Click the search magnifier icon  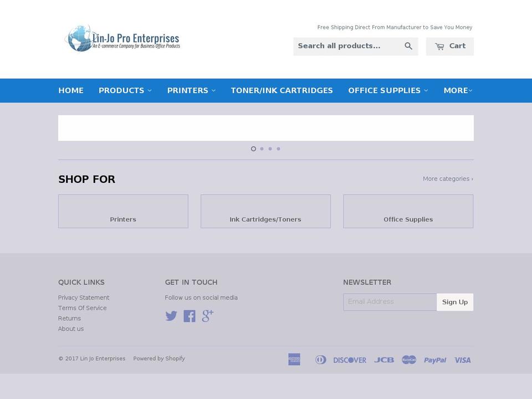tap(408, 46)
